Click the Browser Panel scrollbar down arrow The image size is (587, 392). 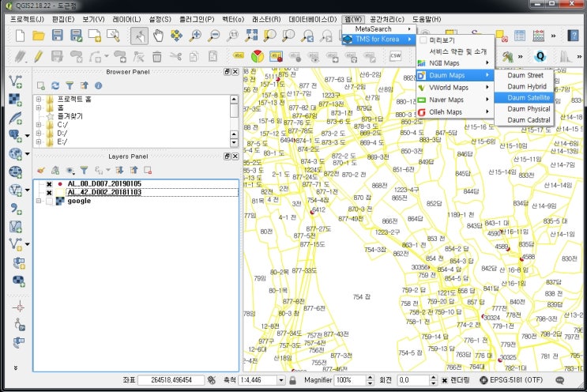(x=234, y=142)
